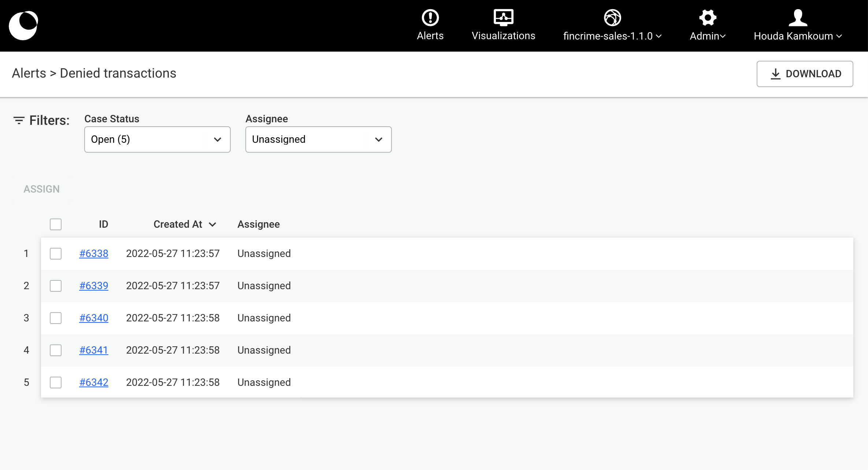Toggle the select-all header checkbox
This screenshot has width=868, height=470.
[56, 224]
